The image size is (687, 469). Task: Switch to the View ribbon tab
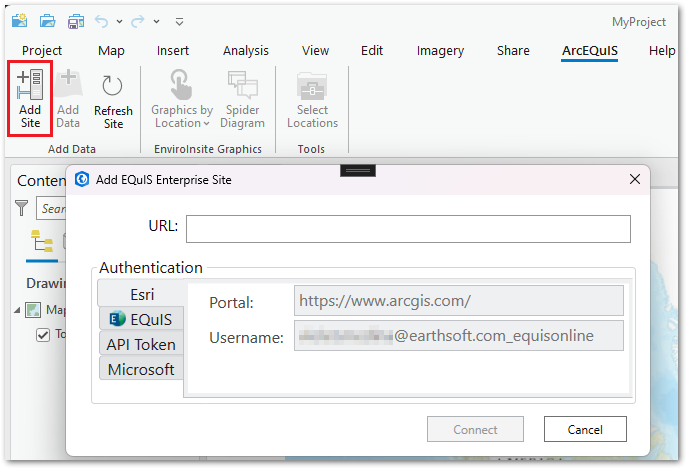315,51
